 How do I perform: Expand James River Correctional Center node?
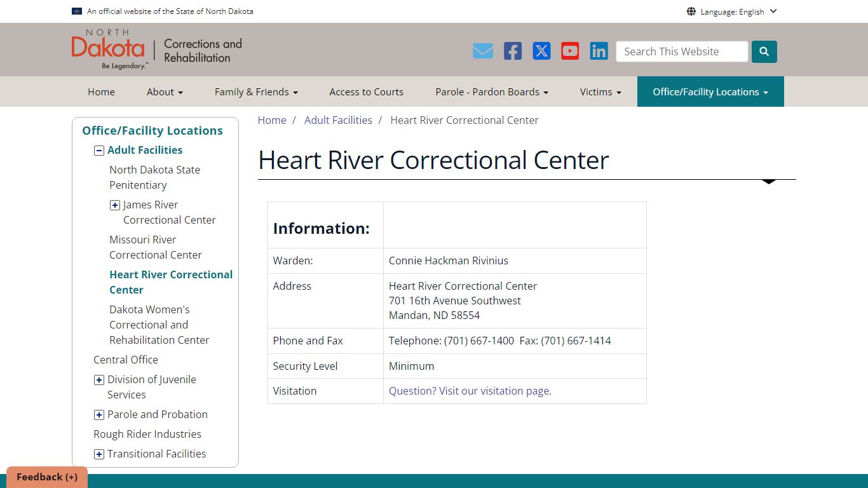tap(115, 205)
